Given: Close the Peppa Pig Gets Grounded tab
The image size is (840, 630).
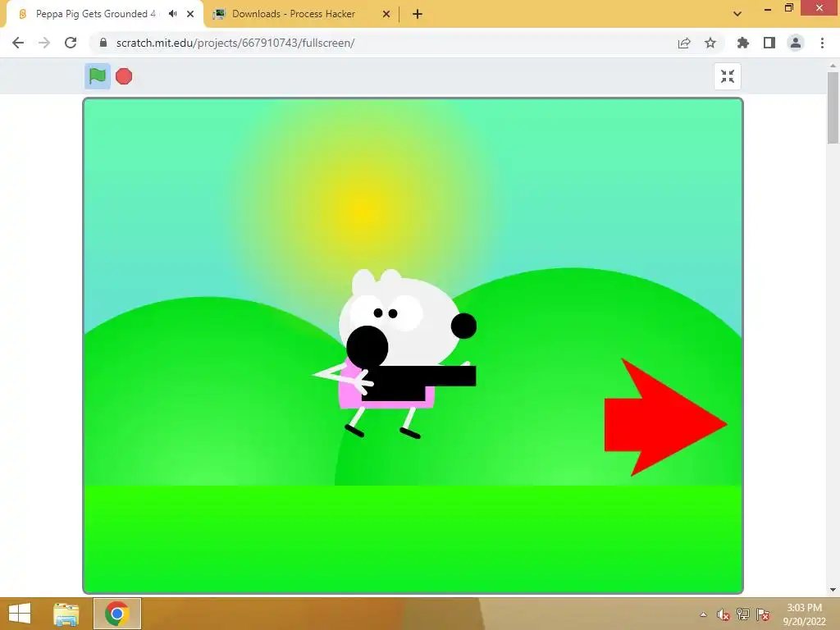Looking at the screenshot, I should [190, 14].
